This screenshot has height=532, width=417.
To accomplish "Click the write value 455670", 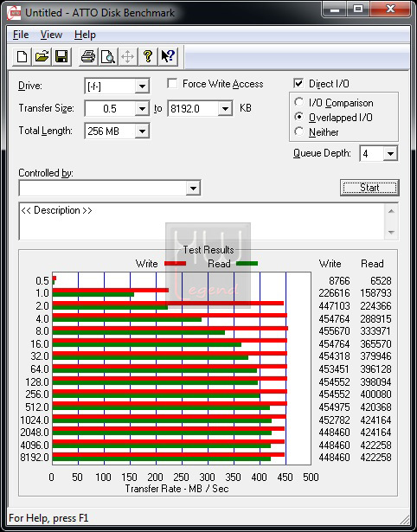I will pyautogui.click(x=334, y=331).
